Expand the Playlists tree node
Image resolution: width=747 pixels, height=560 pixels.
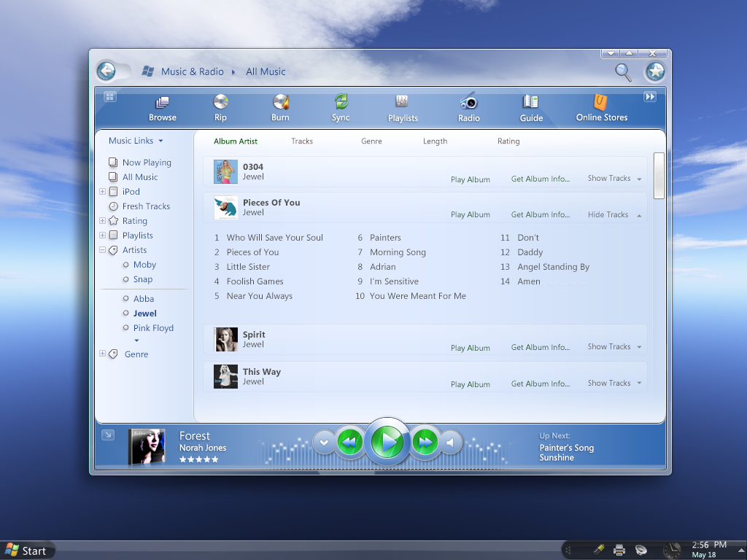102,236
